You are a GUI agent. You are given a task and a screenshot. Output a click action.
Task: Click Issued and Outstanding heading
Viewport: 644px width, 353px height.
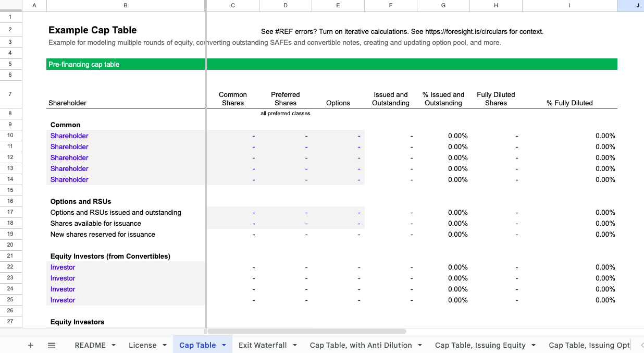tap(391, 99)
